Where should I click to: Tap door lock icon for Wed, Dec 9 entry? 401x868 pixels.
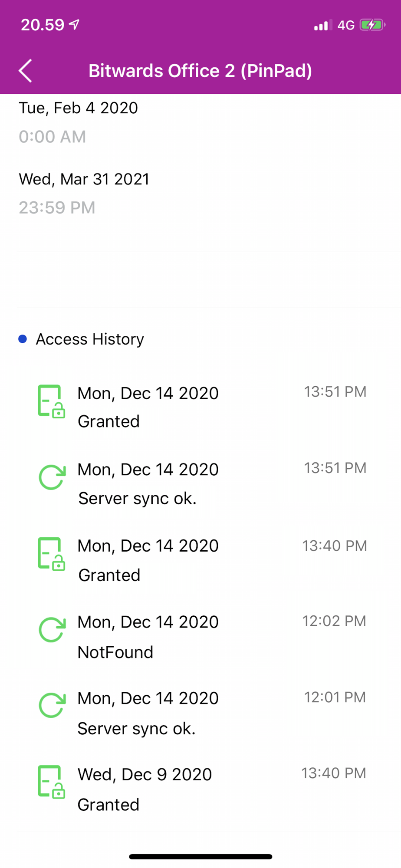point(51,782)
